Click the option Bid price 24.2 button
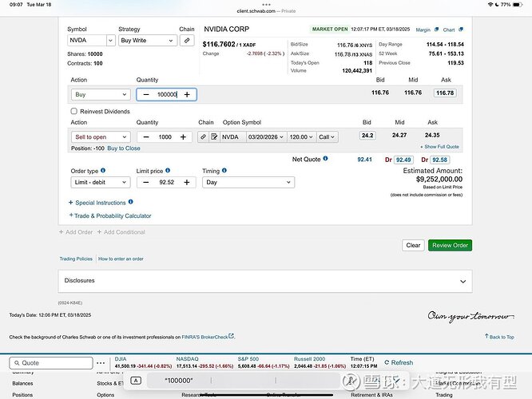The height and width of the screenshot is (399, 532). (x=367, y=135)
